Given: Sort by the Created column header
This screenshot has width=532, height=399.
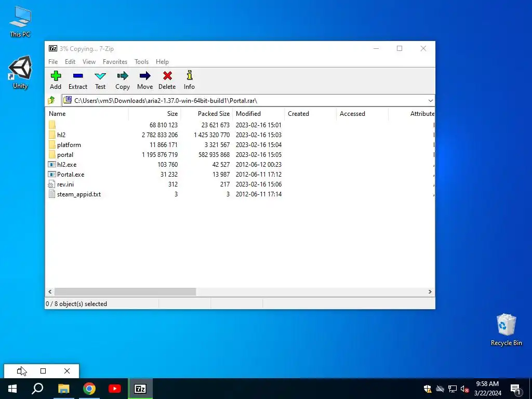Looking at the screenshot, I should [x=311, y=114].
